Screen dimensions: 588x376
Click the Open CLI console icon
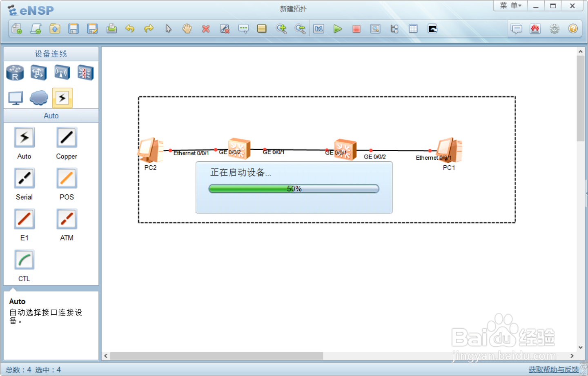tap(432, 29)
